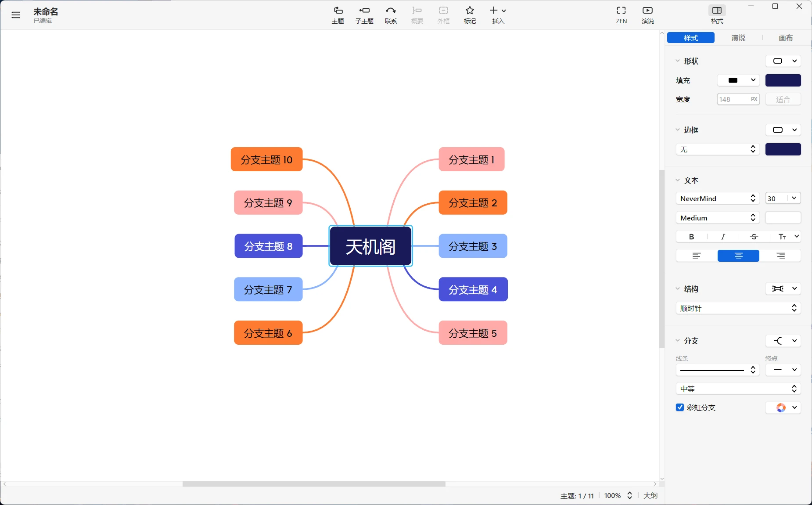Start presentation with 演说 toolbar icon
The image size is (812, 505).
click(647, 15)
